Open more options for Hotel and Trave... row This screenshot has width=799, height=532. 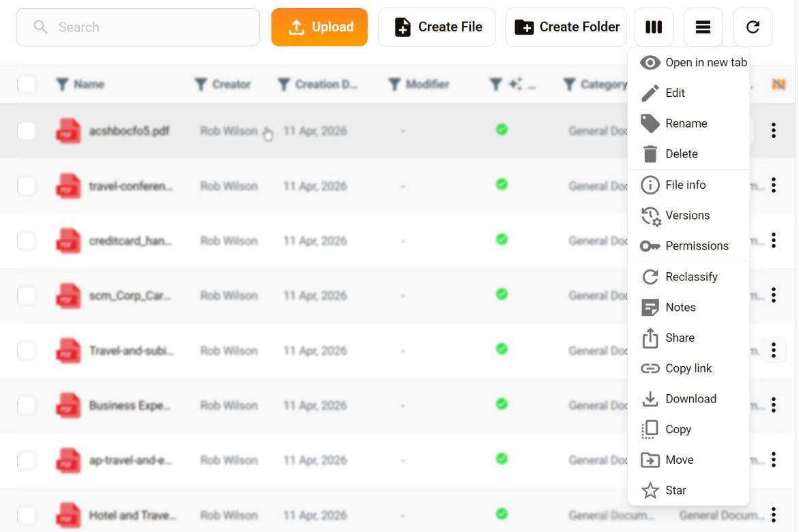click(x=774, y=515)
